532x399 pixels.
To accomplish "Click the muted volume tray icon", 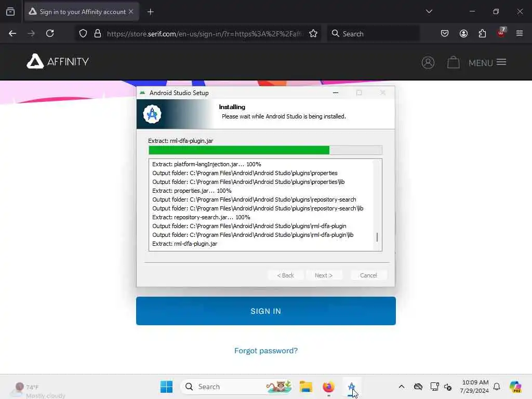I will (x=448, y=387).
